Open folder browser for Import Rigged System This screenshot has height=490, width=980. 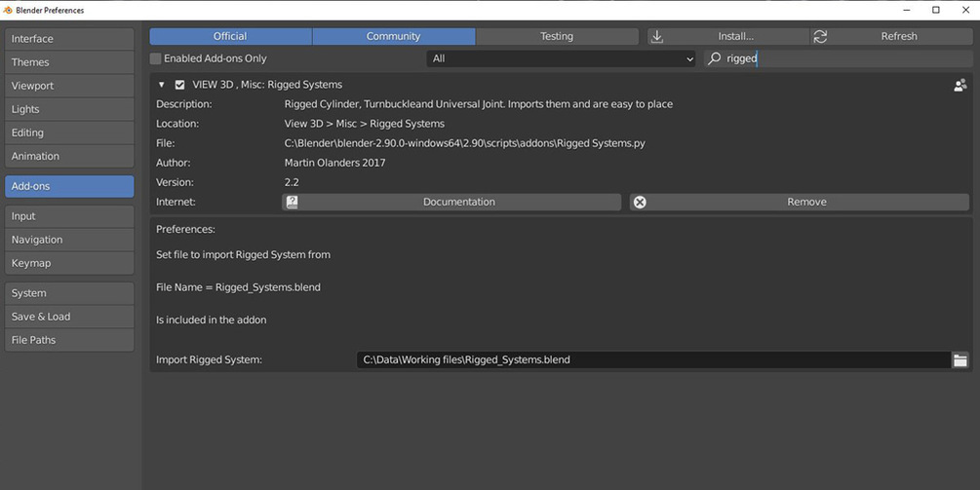(960, 360)
